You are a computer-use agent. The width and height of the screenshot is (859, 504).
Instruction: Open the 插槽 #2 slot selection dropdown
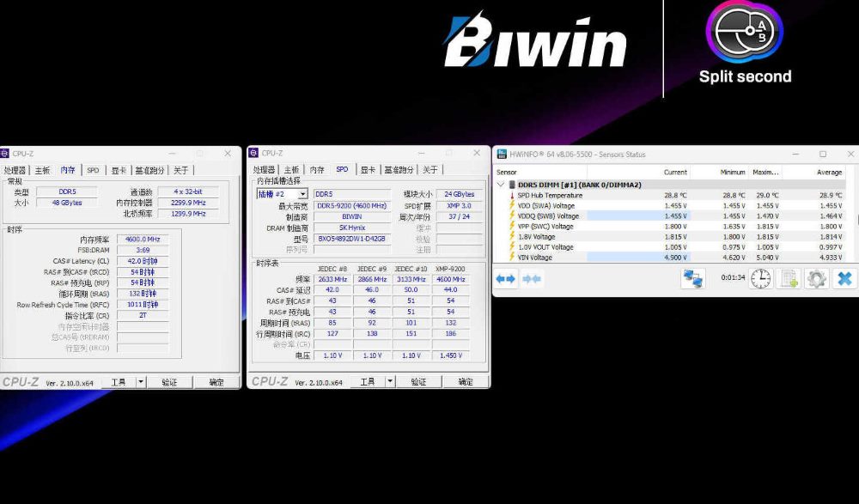click(302, 195)
